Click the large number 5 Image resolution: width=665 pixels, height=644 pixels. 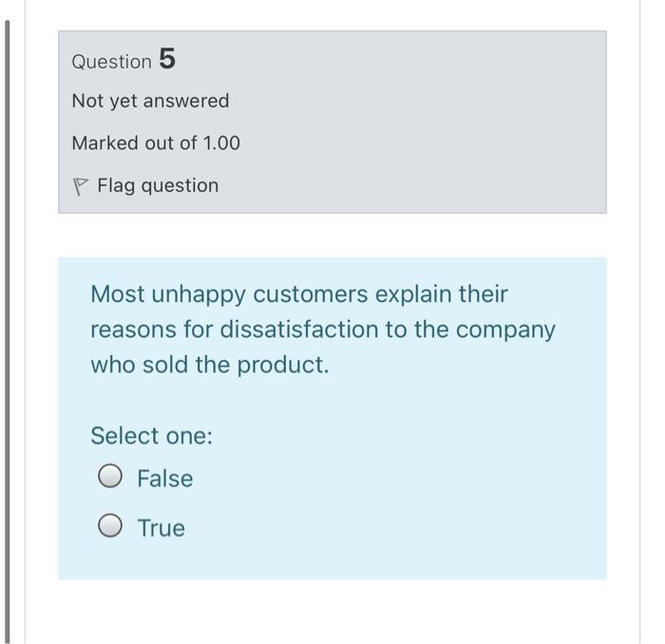pyautogui.click(x=166, y=59)
